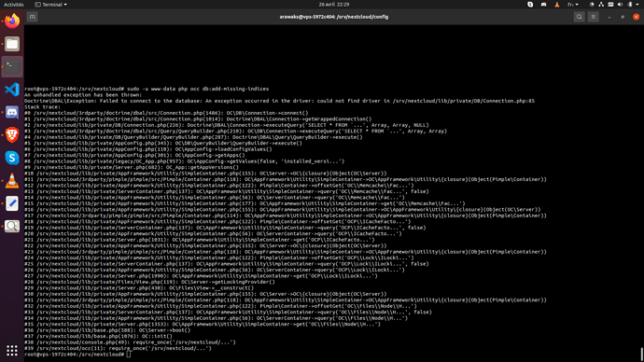Open Visual Studio Code from dock
The height and width of the screenshot is (362, 644).
click(x=12, y=90)
